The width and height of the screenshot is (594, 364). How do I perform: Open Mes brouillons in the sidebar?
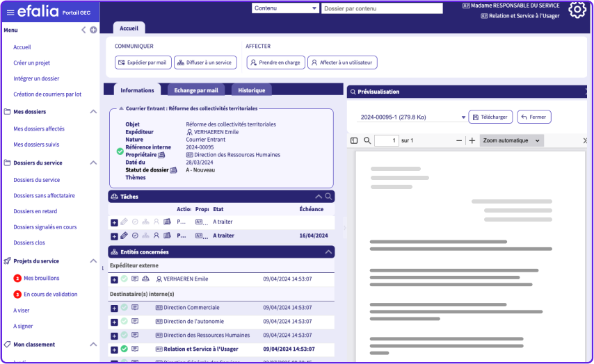[x=42, y=278]
